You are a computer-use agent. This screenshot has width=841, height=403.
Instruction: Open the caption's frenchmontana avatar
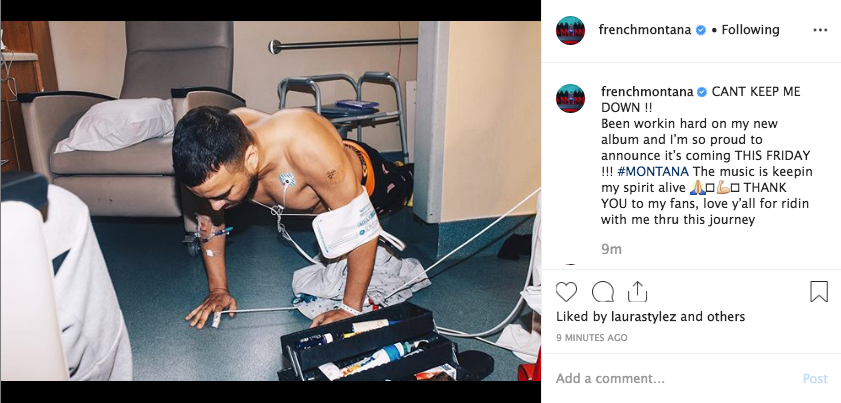pyautogui.click(x=570, y=98)
